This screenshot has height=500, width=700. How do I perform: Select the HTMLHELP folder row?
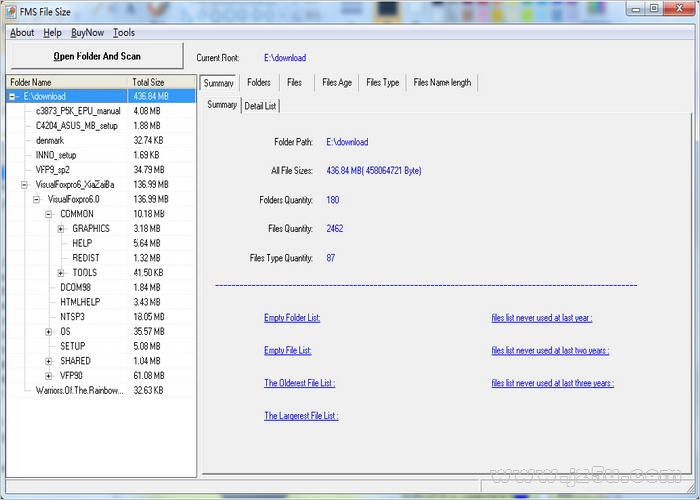click(80, 302)
